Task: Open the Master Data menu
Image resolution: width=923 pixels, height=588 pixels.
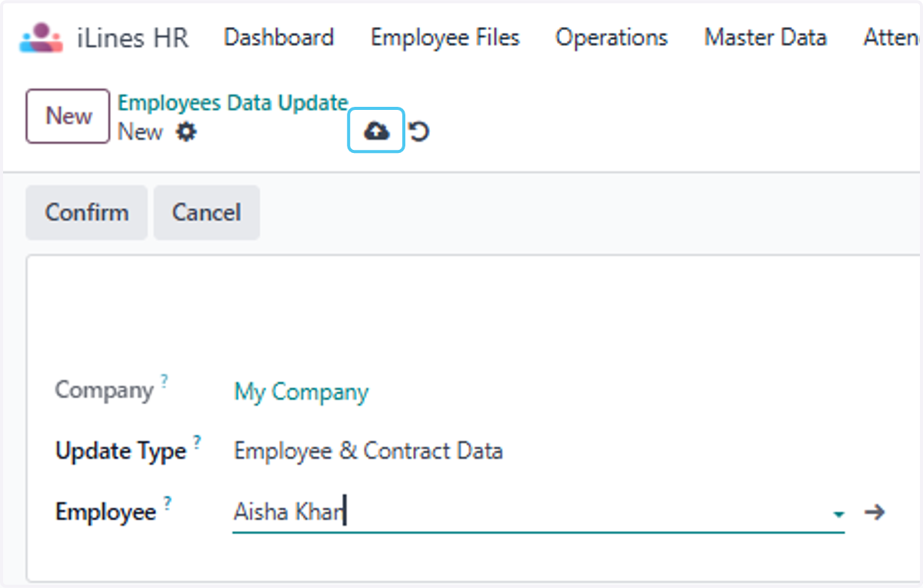Action: coord(765,38)
